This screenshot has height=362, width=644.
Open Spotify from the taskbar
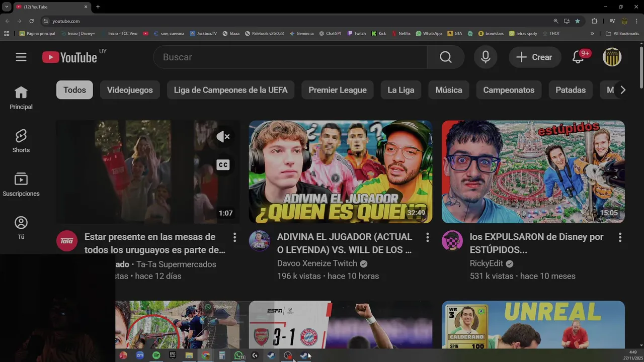point(156,355)
